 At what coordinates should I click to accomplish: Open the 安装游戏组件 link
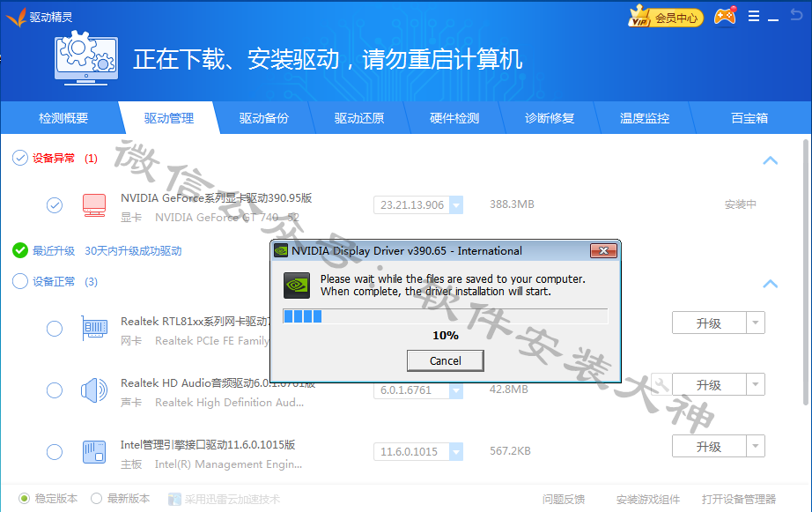tap(648, 499)
